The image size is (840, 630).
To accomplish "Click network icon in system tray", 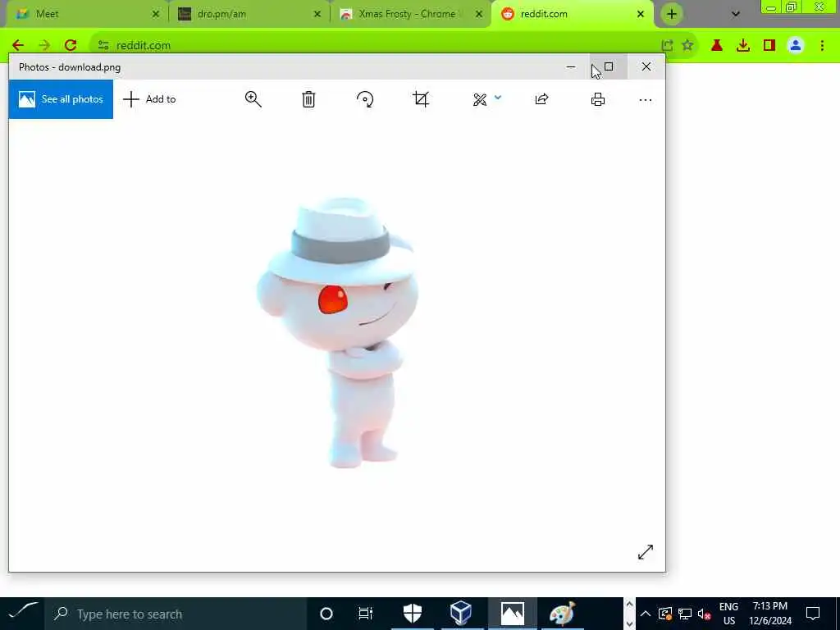I will click(x=685, y=614).
